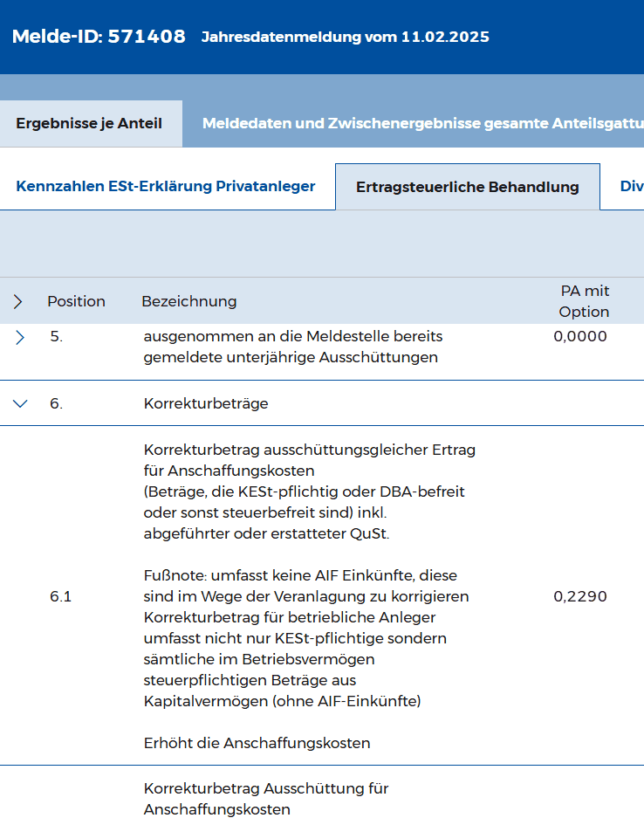Collapse position 6 Korrekturbeträge row
Viewport: 644px width, 818px height.
[x=20, y=403]
